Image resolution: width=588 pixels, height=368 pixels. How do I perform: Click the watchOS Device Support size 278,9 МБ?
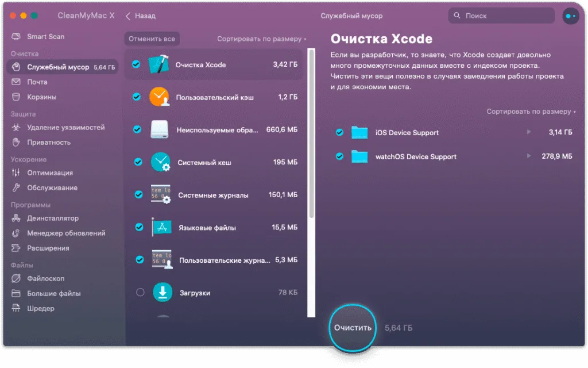[x=557, y=156]
